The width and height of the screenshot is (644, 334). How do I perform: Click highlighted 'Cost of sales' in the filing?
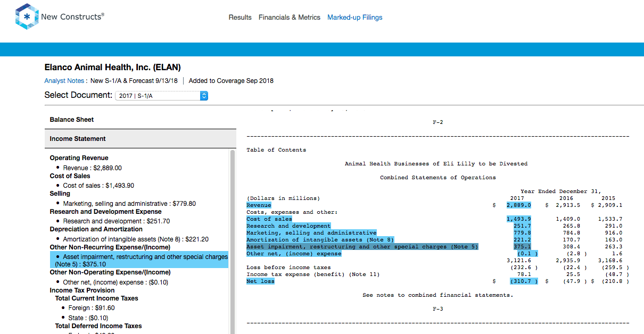point(269,219)
